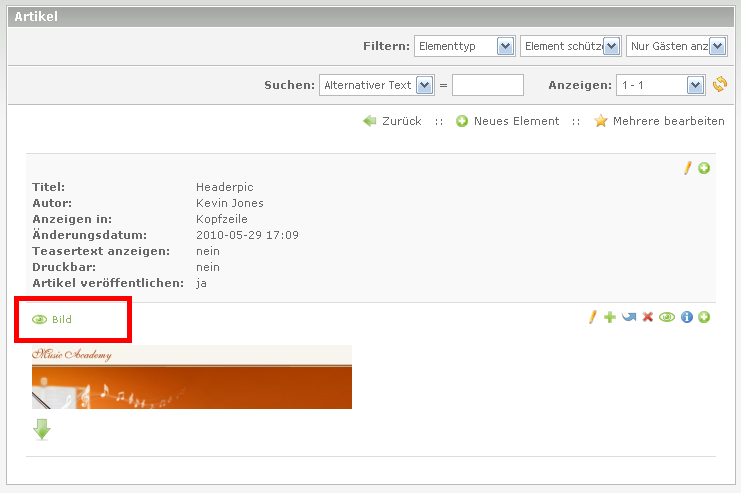This screenshot has height=493, width=741.
Task: Click green plus icon in article header
Action: (x=704, y=168)
